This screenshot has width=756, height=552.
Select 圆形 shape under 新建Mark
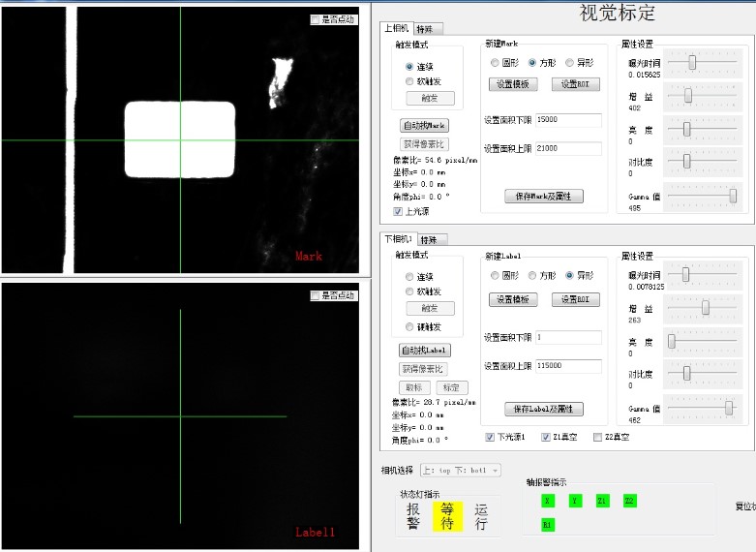pos(496,62)
